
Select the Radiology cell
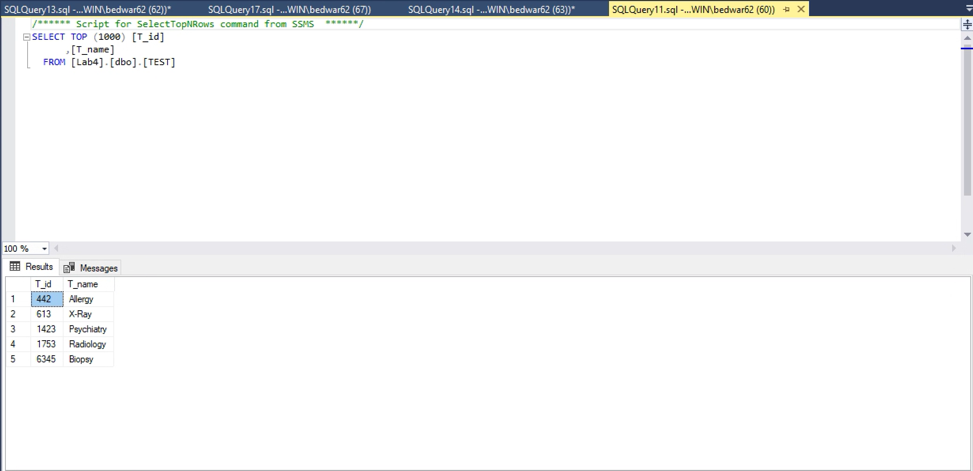point(89,344)
